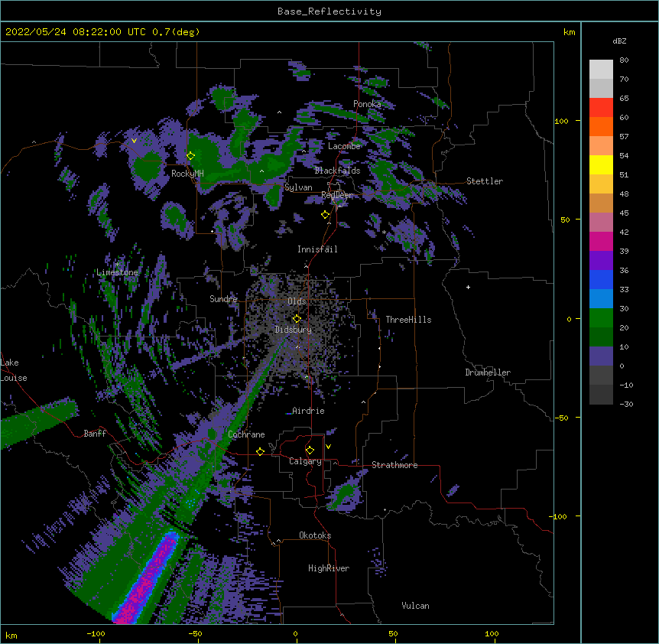
Task: Click the Ponoka town label
Action: pyautogui.click(x=367, y=104)
